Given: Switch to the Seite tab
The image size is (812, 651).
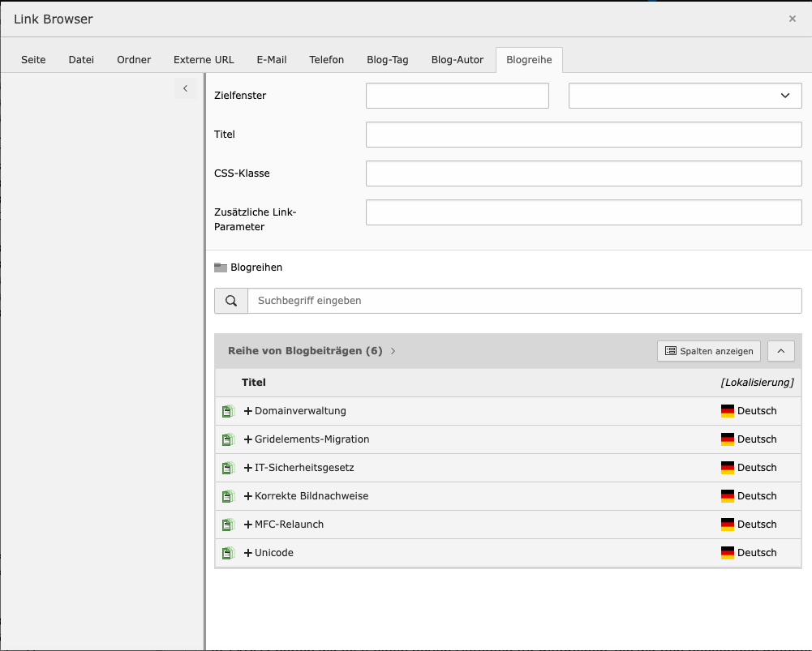Looking at the screenshot, I should (33, 60).
